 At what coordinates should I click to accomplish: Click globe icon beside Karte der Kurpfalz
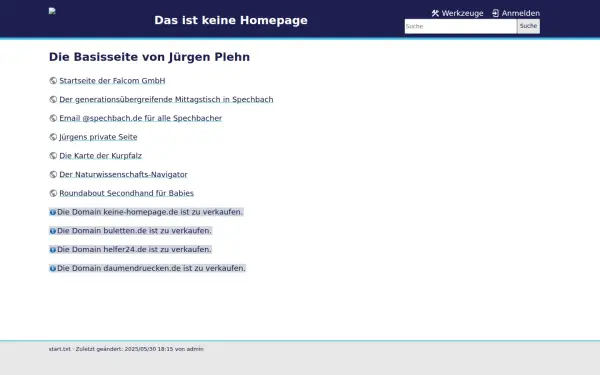click(x=53, y=156)
